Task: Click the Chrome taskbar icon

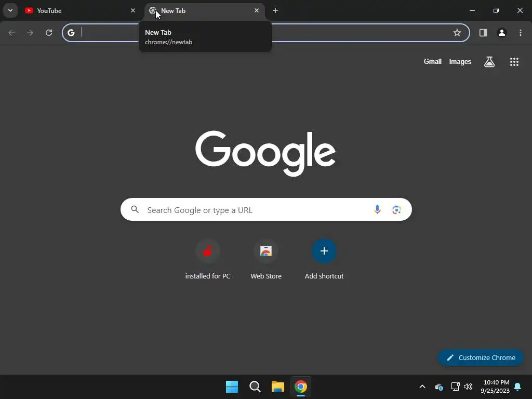Action: pyautogui.click(x=301, y=387)
